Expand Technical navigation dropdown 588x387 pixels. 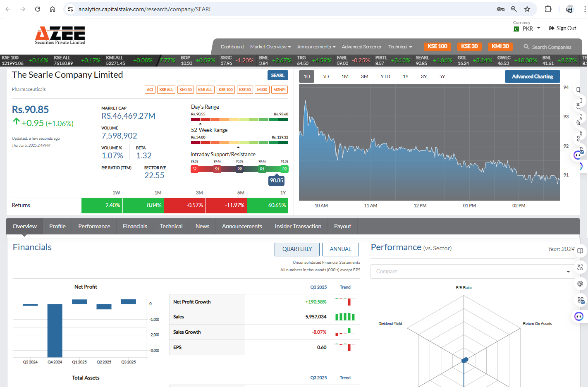click(x=400, y=47)
